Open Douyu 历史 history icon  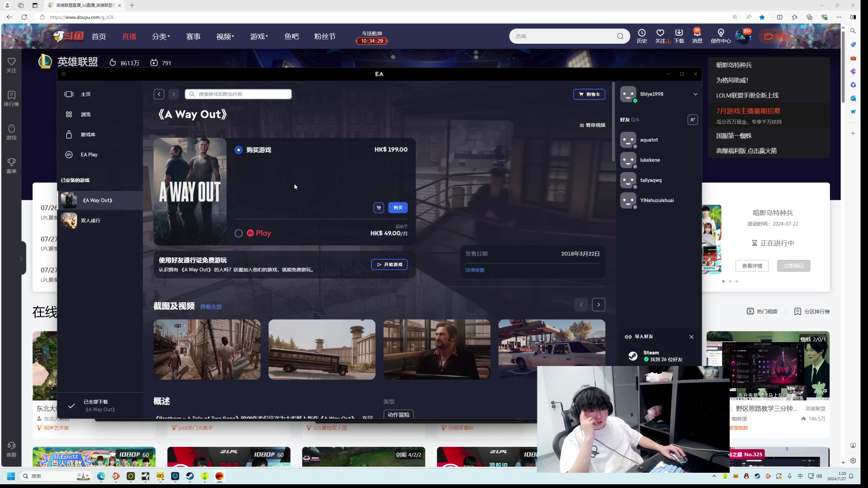click(642, 36)
